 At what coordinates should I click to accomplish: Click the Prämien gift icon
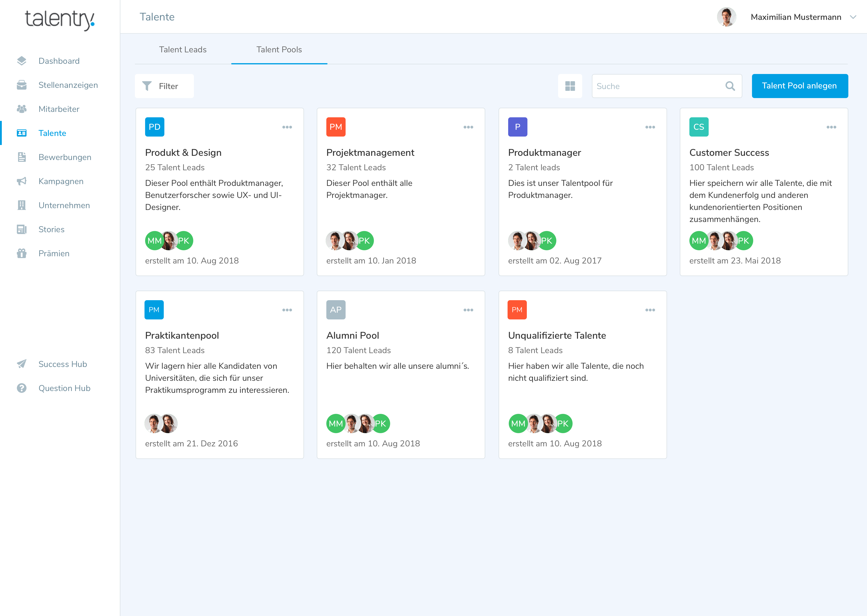(22, 253)
